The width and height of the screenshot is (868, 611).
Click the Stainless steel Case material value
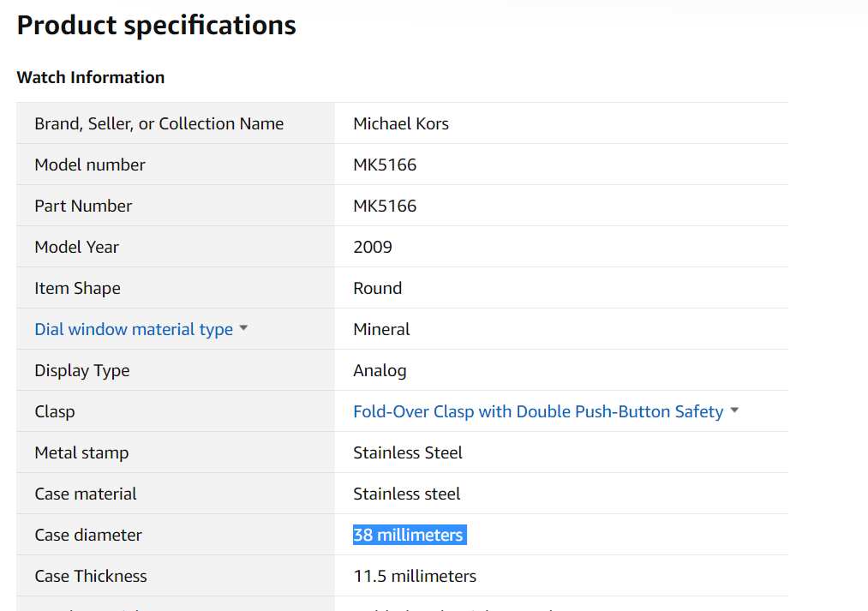tap(407, 494)
